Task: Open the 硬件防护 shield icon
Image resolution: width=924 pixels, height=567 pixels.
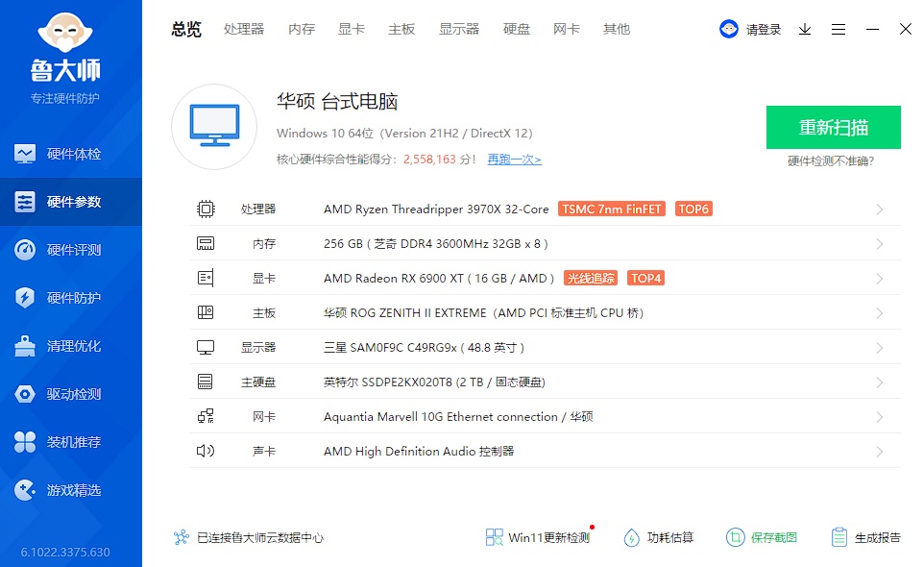Action: (25, 298)
